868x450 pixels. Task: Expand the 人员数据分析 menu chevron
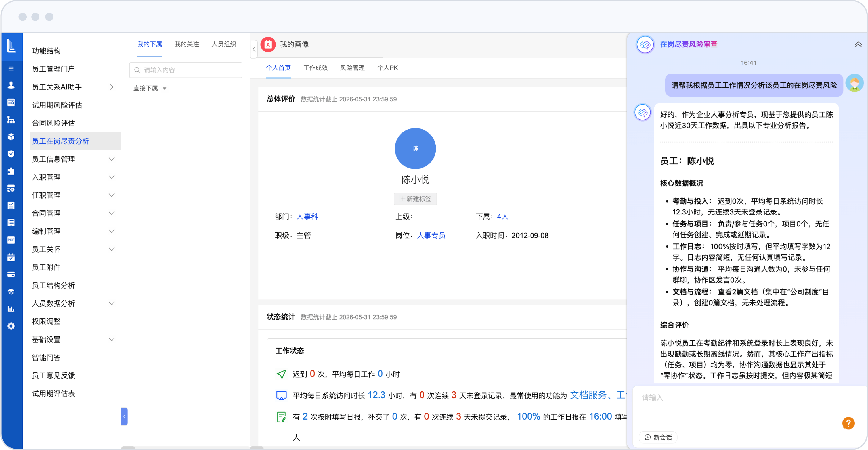tap(112, 303)
